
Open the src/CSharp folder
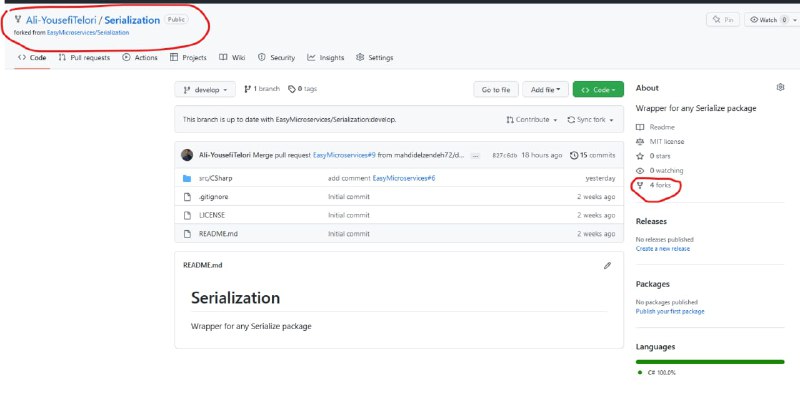215,178
